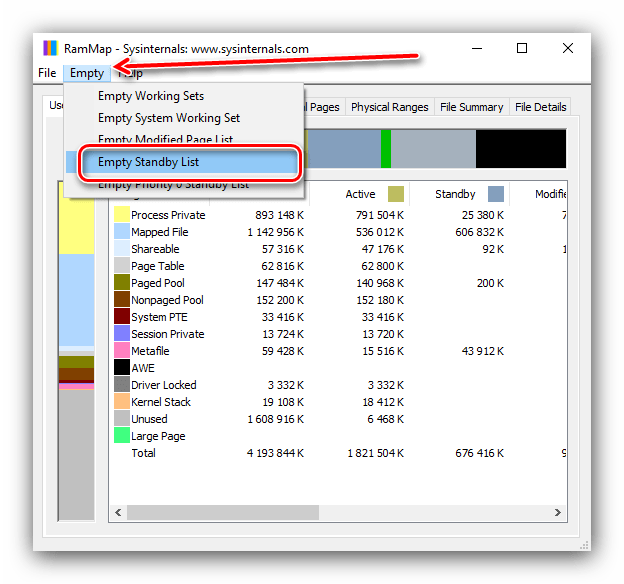Click total standby value 676 416 K
The image size is (624, 584).
[480, 453]
